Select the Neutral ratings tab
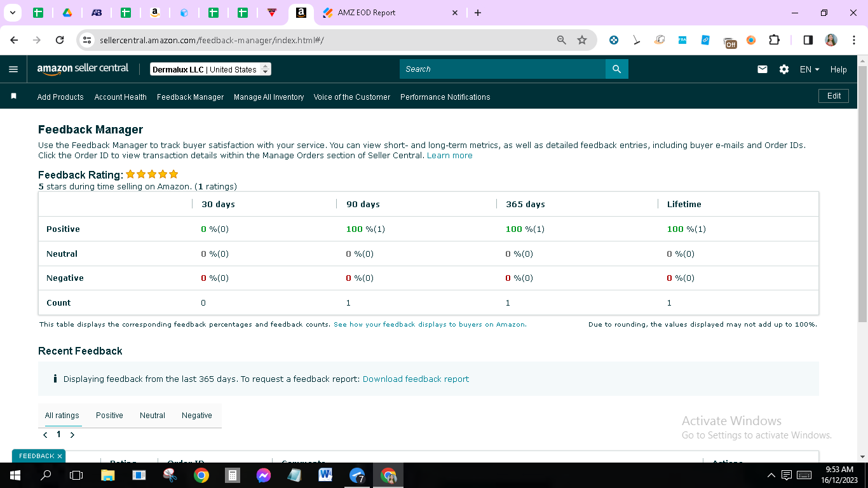 (153, 416)
